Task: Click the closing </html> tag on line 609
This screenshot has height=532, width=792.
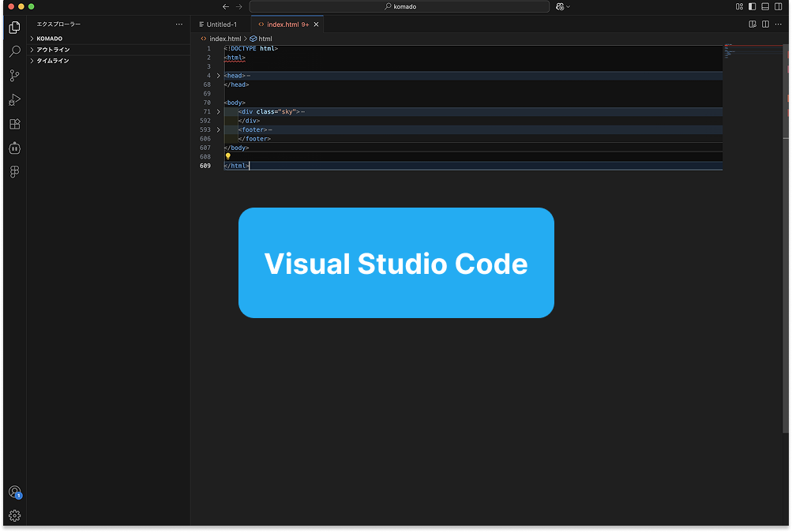Action: [236, 166]
